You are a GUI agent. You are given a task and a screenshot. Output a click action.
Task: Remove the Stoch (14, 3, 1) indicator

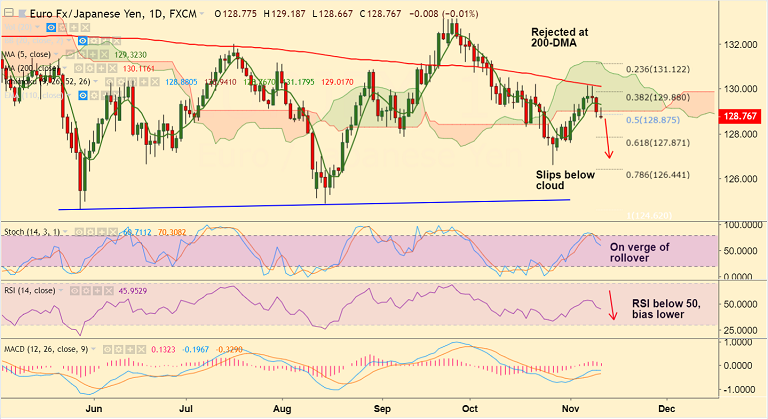point(113,232)
